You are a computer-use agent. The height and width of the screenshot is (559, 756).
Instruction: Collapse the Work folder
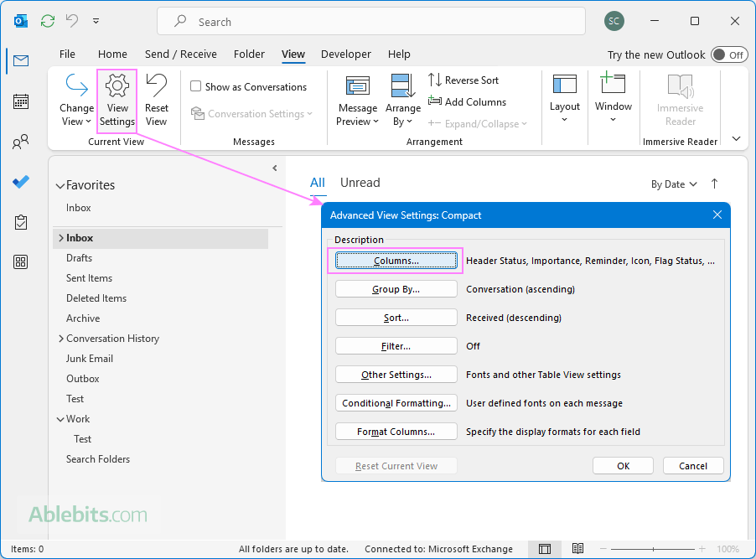[x=60, y=419]
